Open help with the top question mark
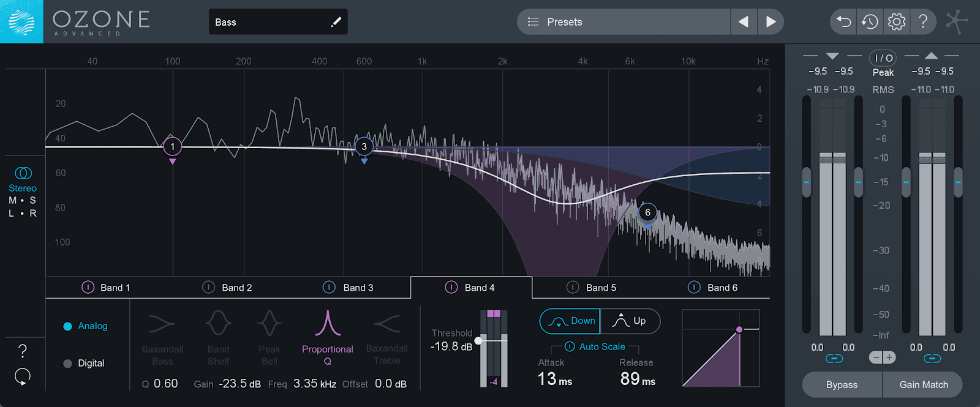This screenshot has width=980, height=407. point(923,22)
